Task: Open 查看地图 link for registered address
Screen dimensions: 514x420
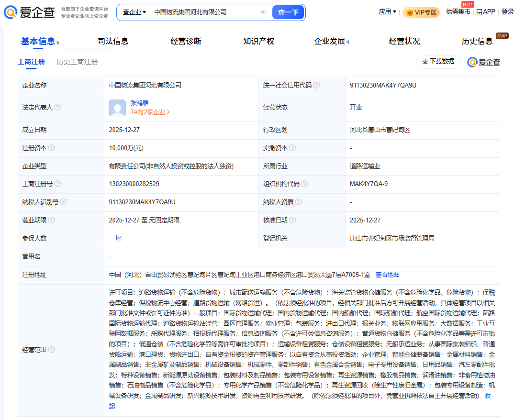Action: point(387,275)
